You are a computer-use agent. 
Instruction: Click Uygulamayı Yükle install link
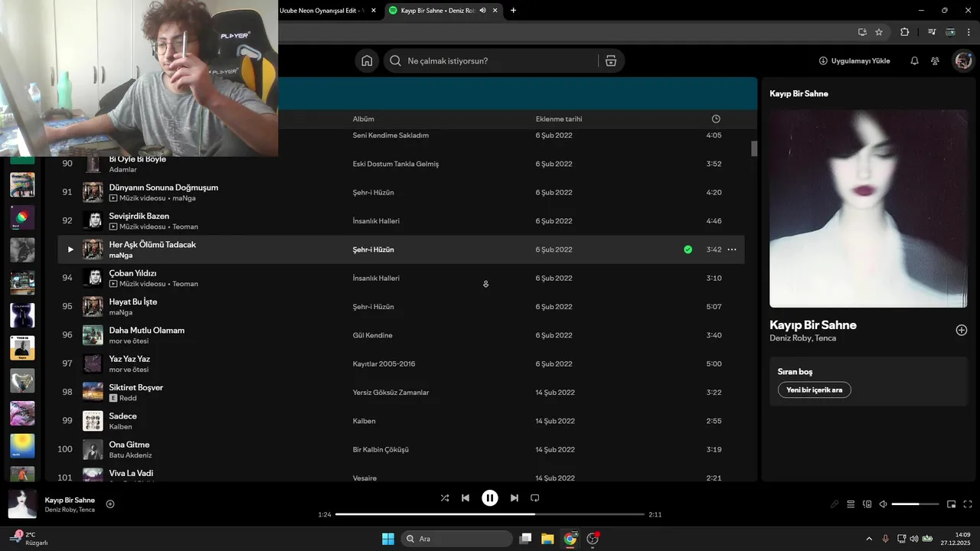coord(854,61)
